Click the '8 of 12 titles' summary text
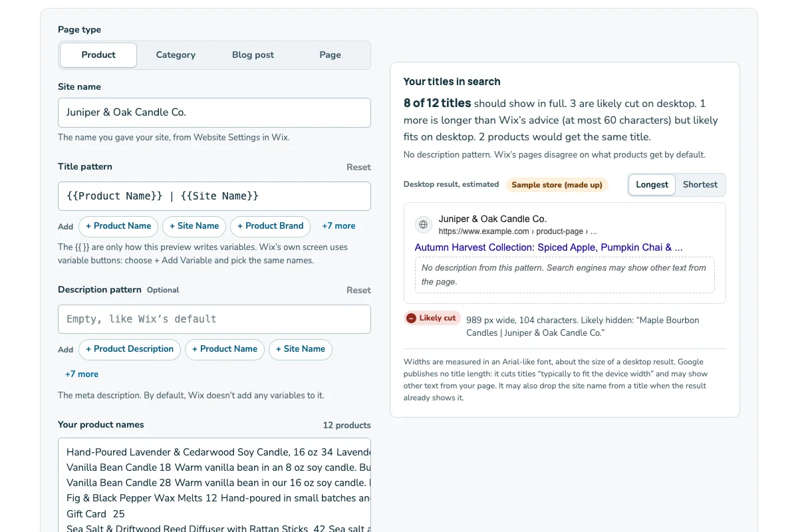The image size is (798, 532). pyautogui.click(x=438, y=103)
